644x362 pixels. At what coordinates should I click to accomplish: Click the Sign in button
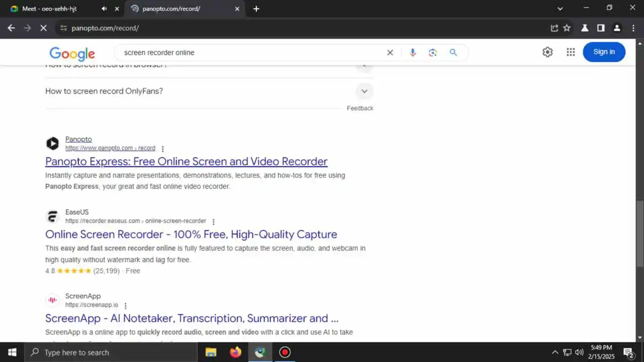[x=604, y=52]
